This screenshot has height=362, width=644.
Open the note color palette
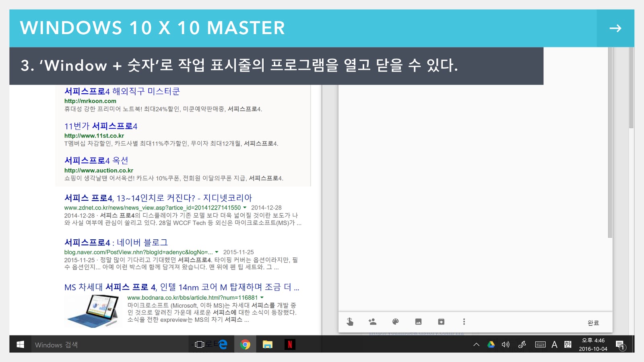(x=395, y=321)
